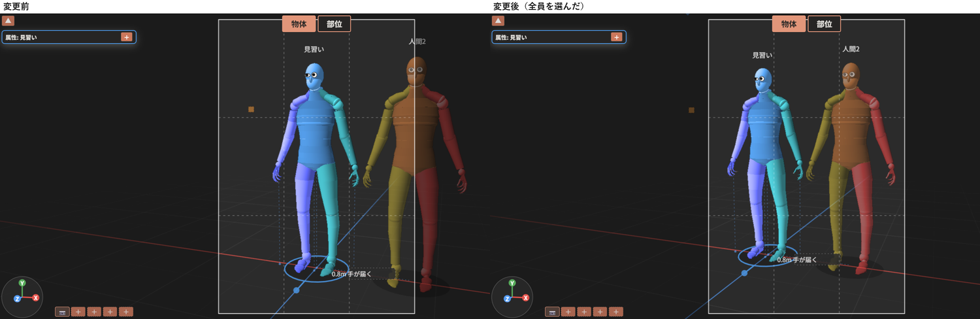This screenshot has height=319, width=980.
Task: Collapse panel with triangle button in 変更後 view
Action: click(498, 21)
